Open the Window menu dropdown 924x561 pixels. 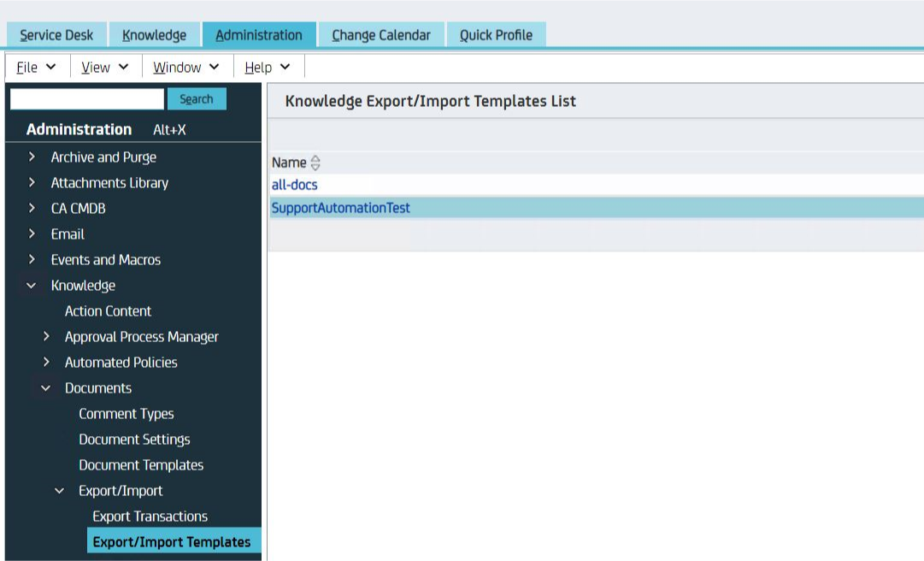pyautogui.click(x=185, y=68)
